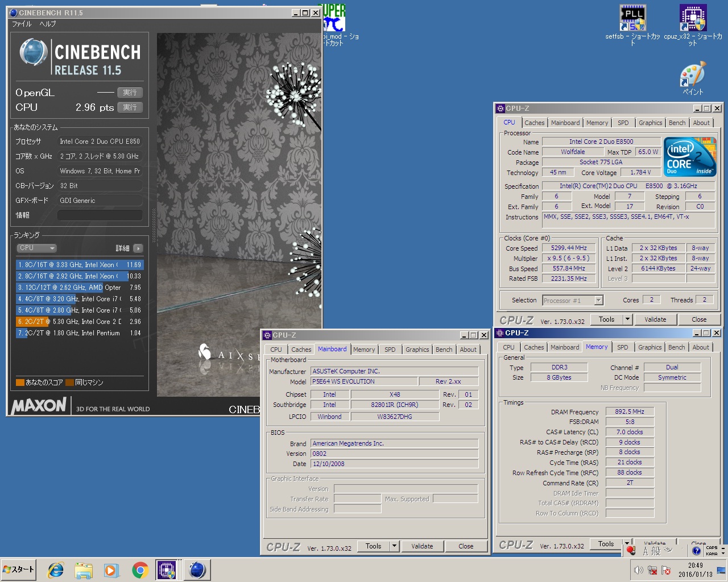Screen dimensions: 728x582
Task: Open the ファイル menu in Cinebench
Action: 22,24
